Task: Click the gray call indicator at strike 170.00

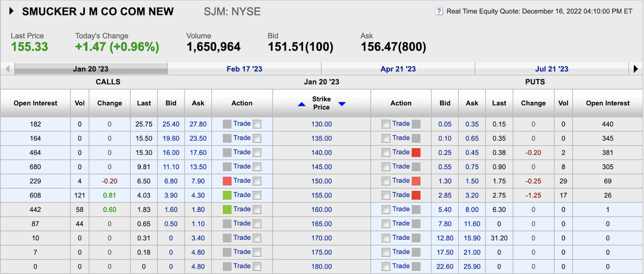Action: (x=227, y=238)
